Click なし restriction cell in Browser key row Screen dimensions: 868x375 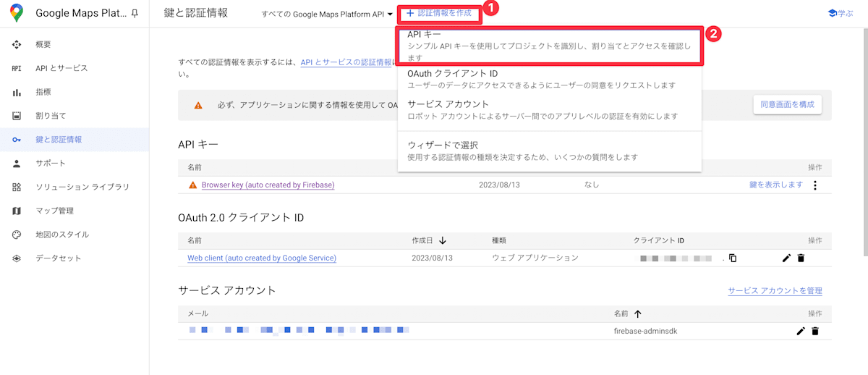pyautogui.click(x=592, y=185)
